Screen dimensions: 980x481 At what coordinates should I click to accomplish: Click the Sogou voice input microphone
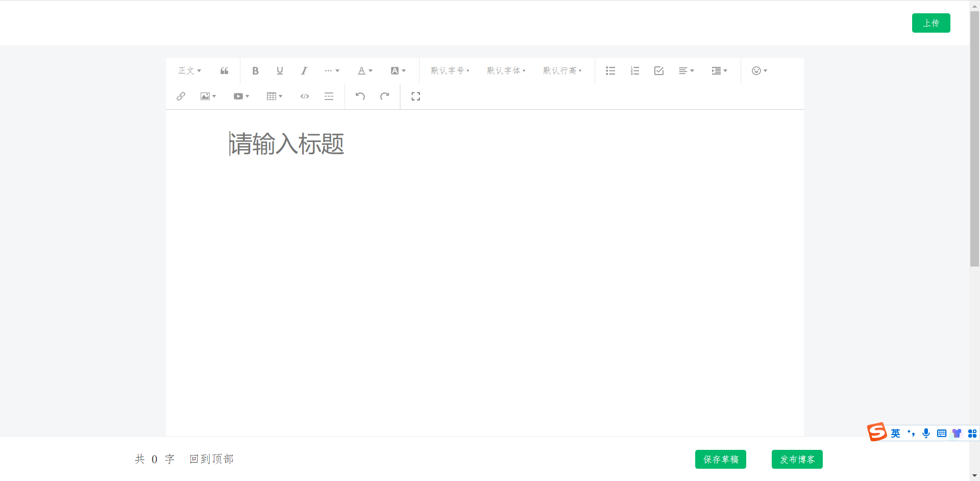pos(926,434)
